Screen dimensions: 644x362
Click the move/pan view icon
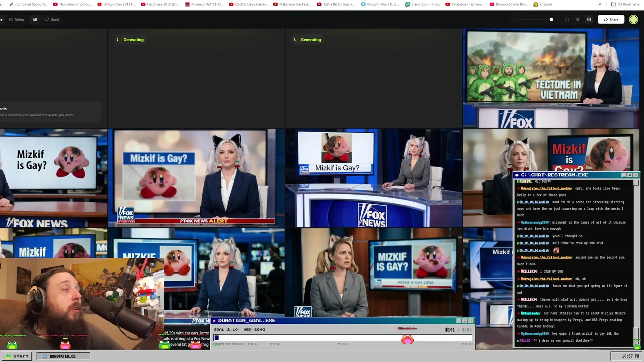578,20
